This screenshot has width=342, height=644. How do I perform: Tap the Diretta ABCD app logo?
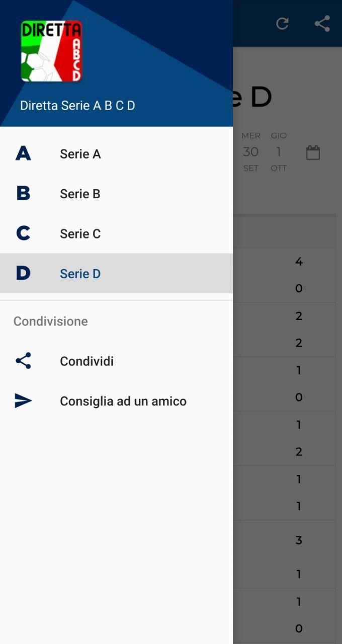(51, 51)
